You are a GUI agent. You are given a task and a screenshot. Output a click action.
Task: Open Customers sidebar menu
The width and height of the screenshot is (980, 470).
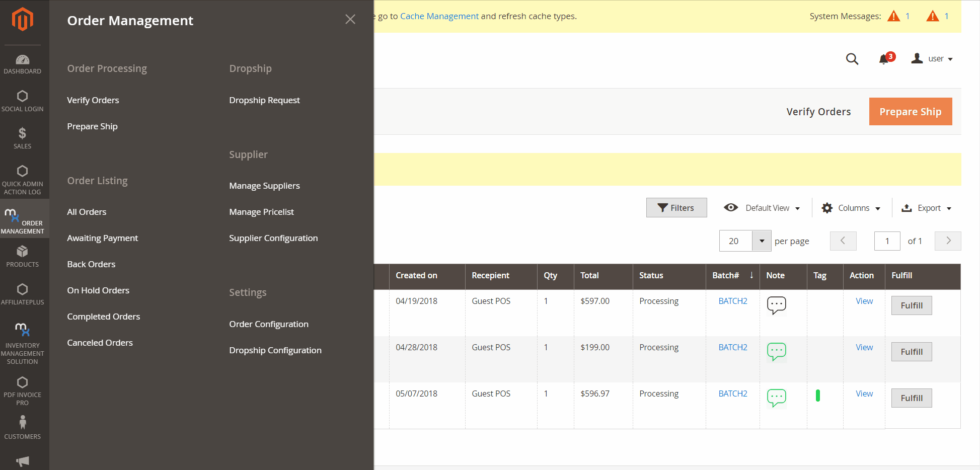pos(22,427)
